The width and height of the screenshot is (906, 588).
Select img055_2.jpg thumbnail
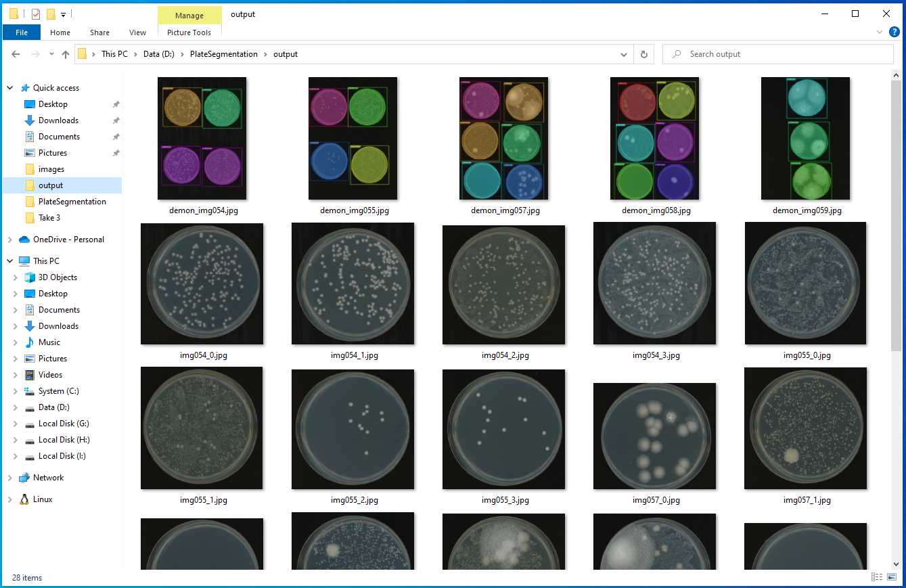point(353,429)
